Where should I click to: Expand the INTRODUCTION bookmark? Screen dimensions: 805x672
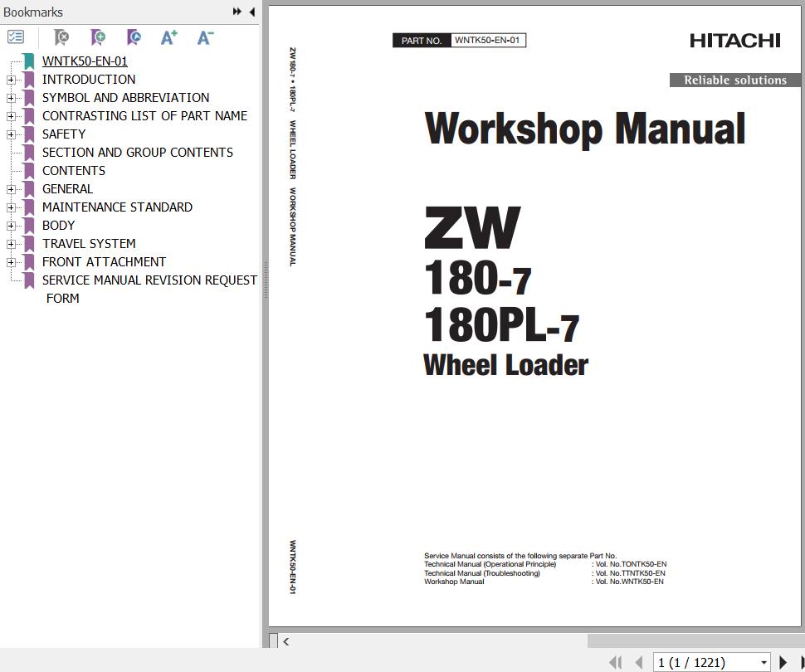(11, 80)
